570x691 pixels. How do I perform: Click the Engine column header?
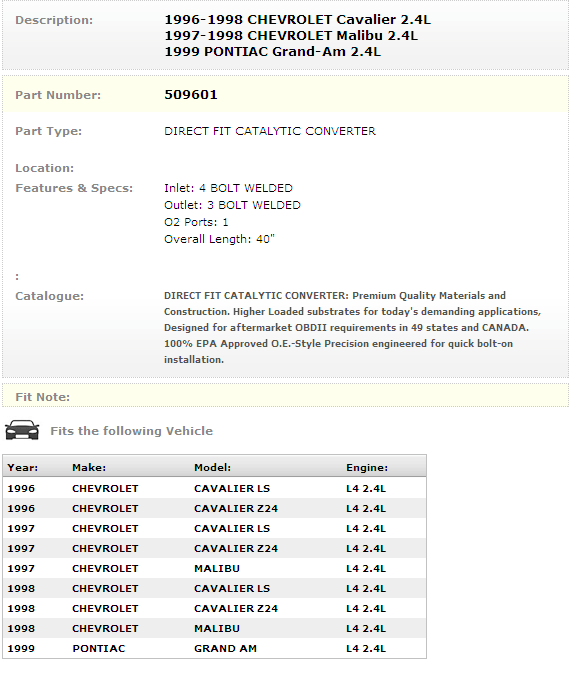tap(367, 468)
